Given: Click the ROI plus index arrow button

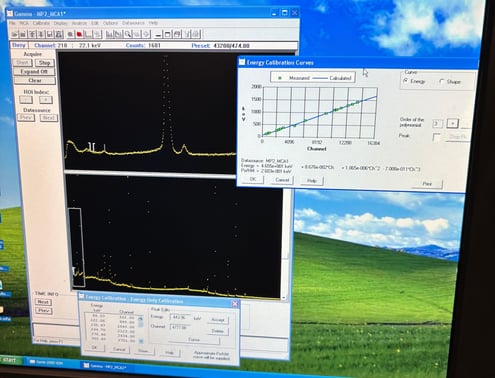Looking at the screenshot, I should tap(46, 100).
